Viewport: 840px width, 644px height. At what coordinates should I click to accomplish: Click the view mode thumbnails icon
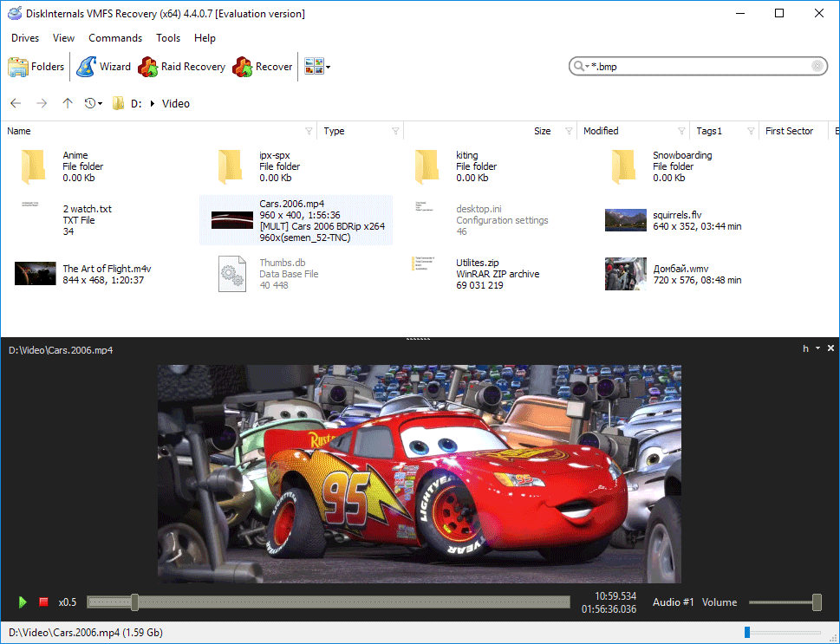pos(314,67)
